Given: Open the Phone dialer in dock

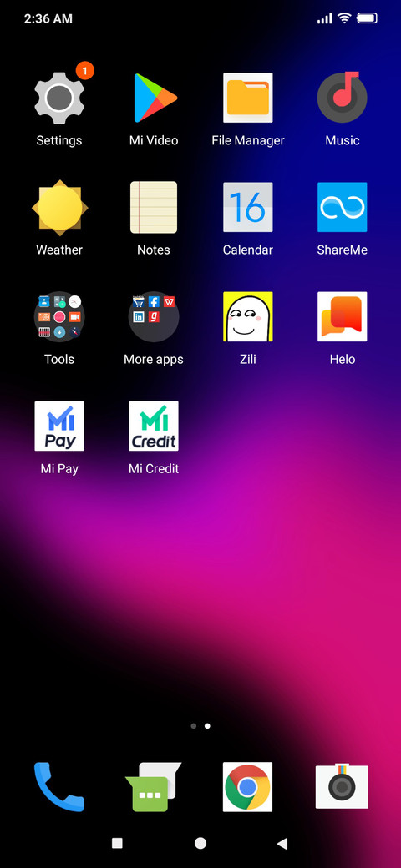Looking at the screenshot, I should 59,786.
